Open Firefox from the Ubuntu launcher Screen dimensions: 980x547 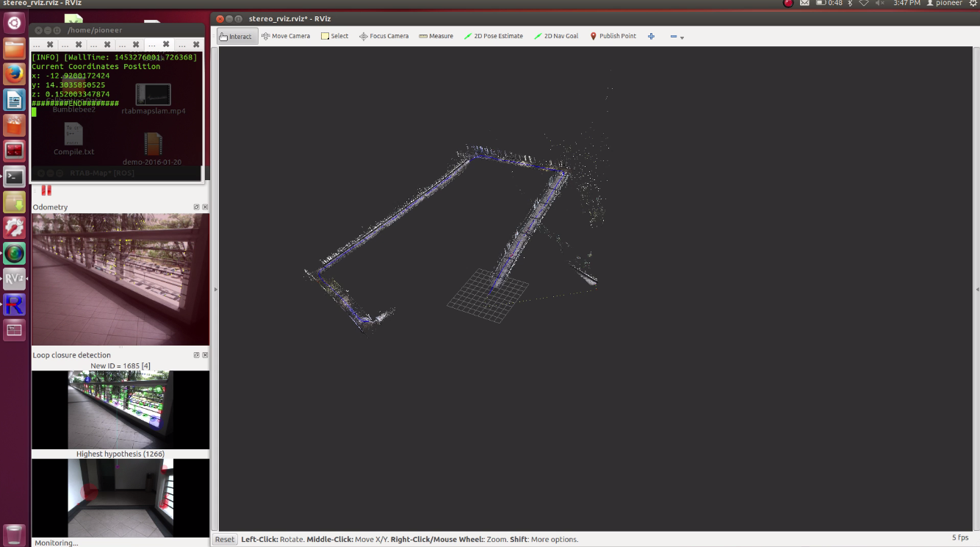15,74
